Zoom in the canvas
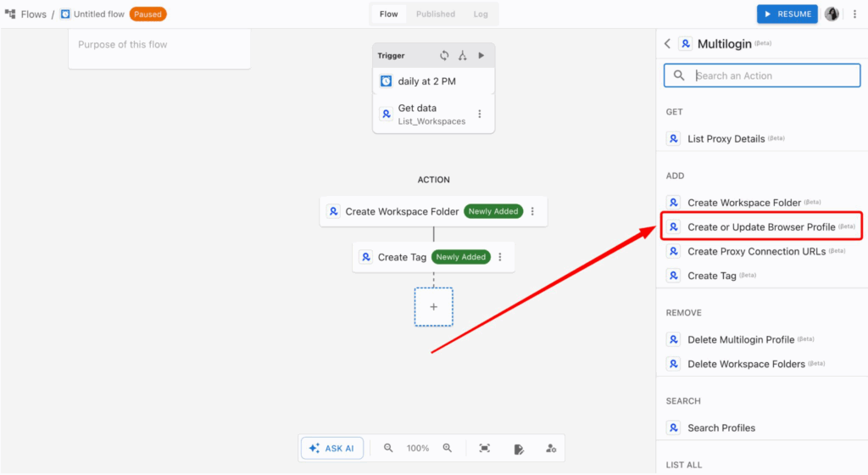 pyautogui.click(x=448, y=448)
